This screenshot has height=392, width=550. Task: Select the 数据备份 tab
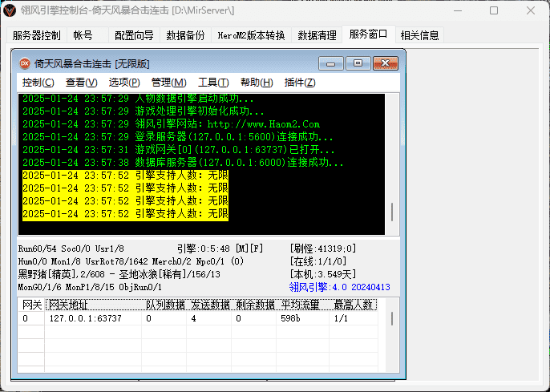(185, 35)
